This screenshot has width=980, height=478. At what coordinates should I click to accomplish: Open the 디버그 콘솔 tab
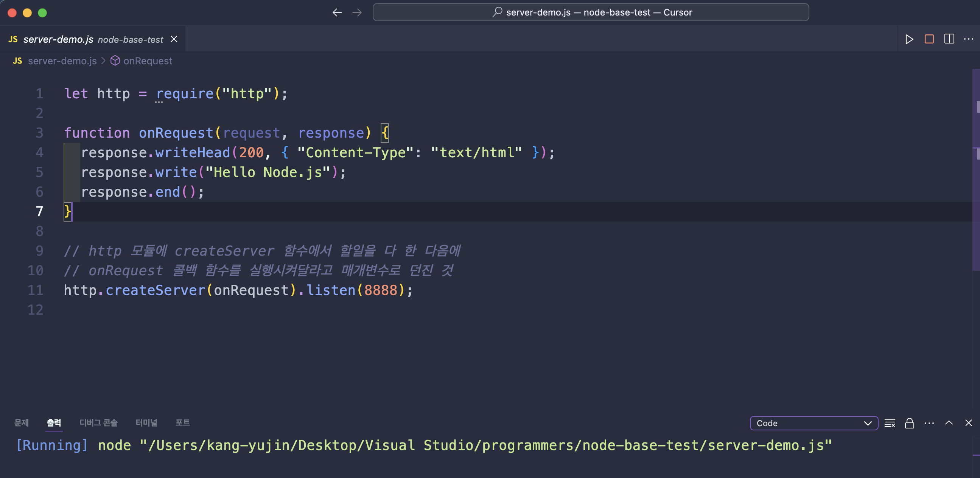(x=98, y=422)
